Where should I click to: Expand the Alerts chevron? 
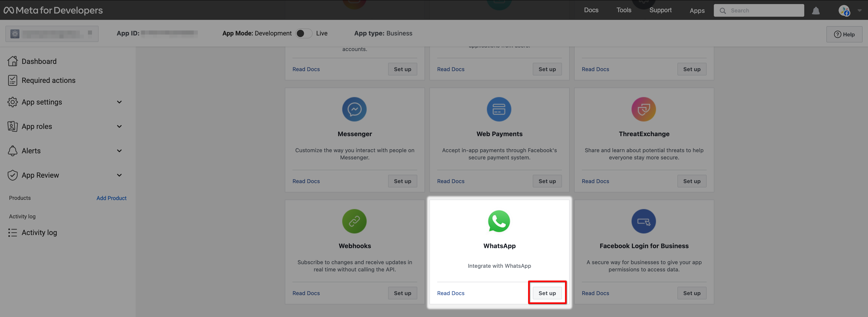pyautogui.click(x=119, y=151)
